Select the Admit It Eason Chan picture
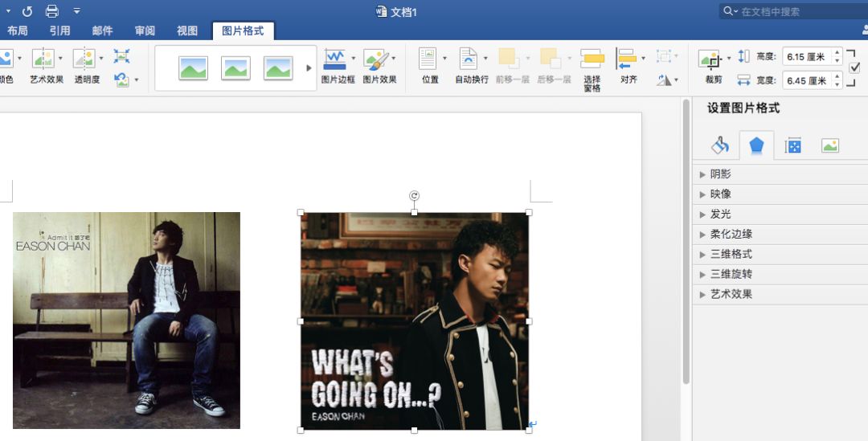868x441 pixels. click(127, 321)
